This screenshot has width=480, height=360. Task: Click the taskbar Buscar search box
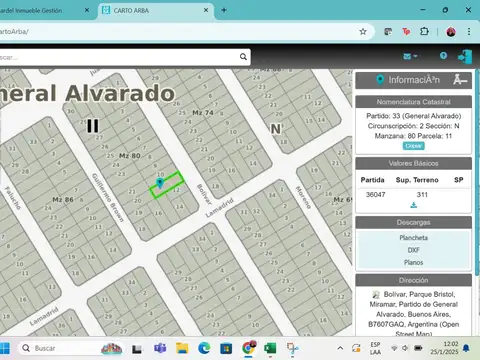[x=71, y=348]
